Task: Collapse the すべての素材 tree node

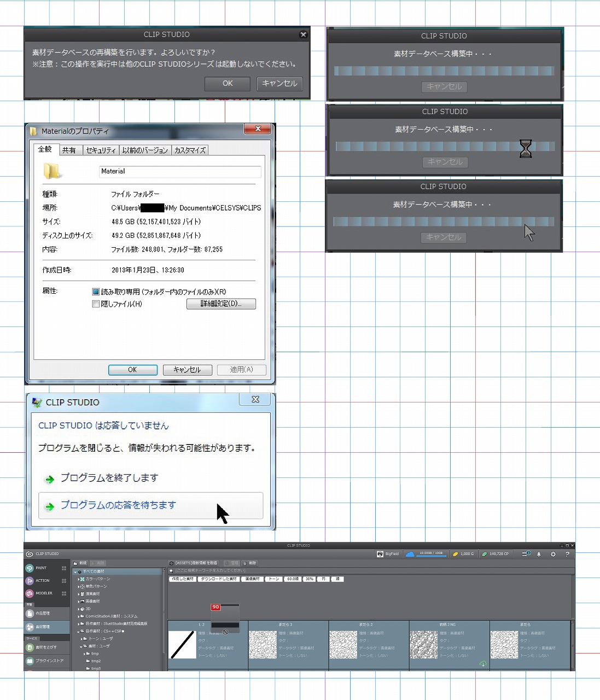Action: 75,571
